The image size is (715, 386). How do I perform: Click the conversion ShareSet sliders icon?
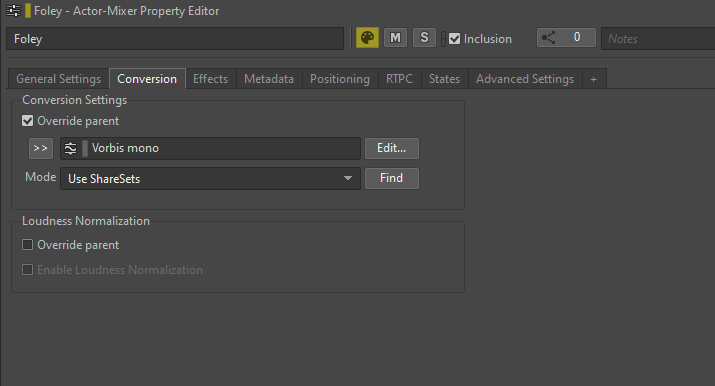[71, 149]
